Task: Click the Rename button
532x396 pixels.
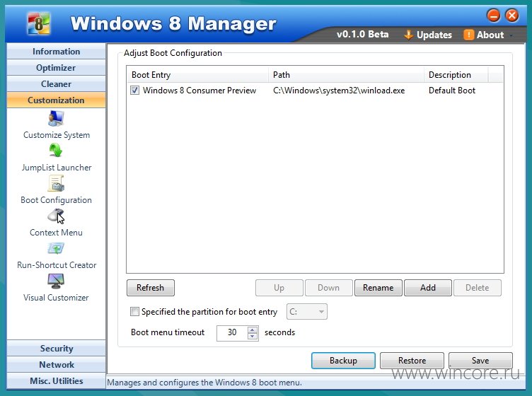Action: [378, 288]
